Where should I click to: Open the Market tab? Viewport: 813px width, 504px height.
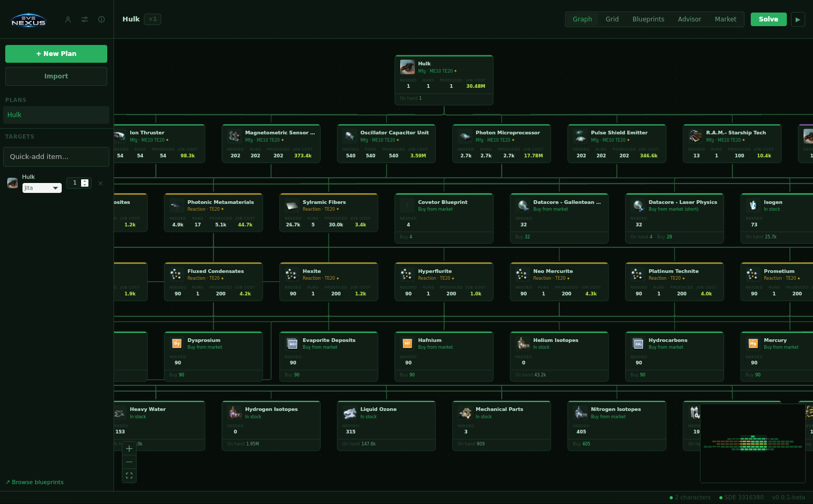[726, 19]
